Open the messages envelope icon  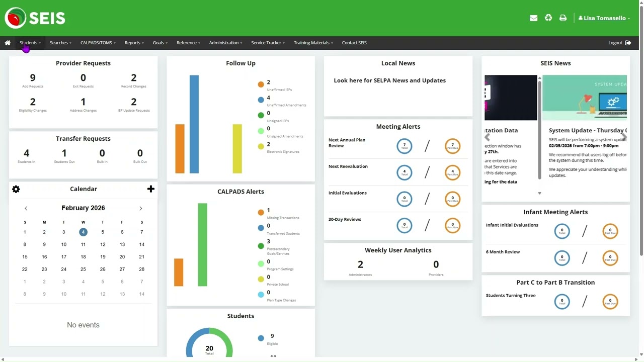pyautogui.click(x=534, y=18)
